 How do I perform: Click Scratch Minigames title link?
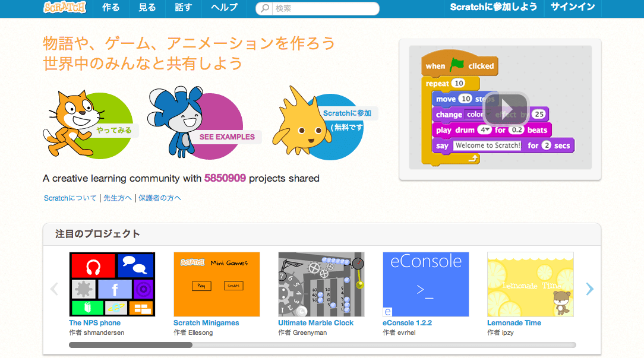206,323
